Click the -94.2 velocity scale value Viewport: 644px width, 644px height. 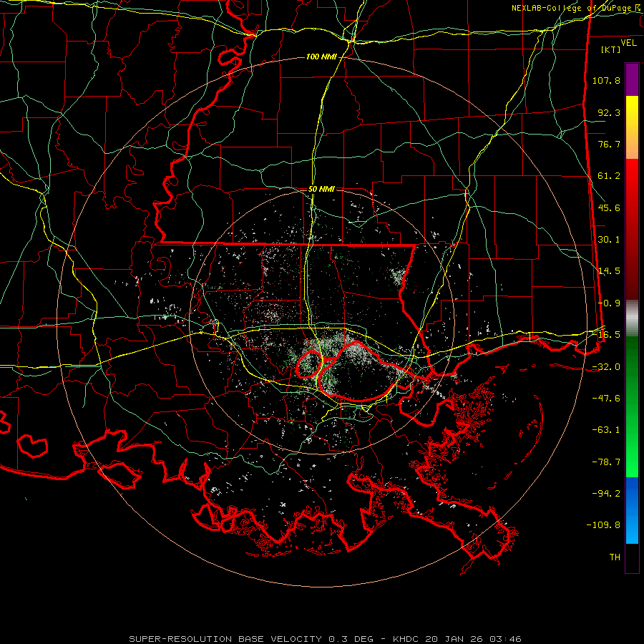point(606,494)
